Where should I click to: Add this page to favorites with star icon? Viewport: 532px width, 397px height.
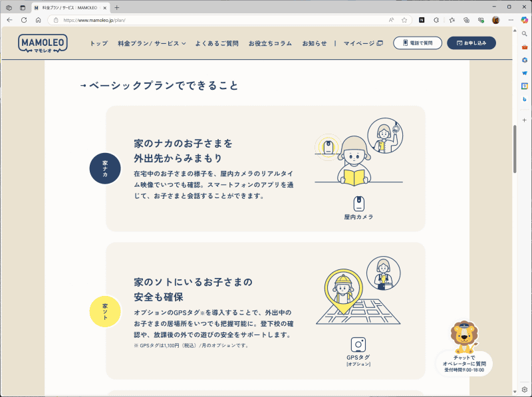tap(404, 20)
